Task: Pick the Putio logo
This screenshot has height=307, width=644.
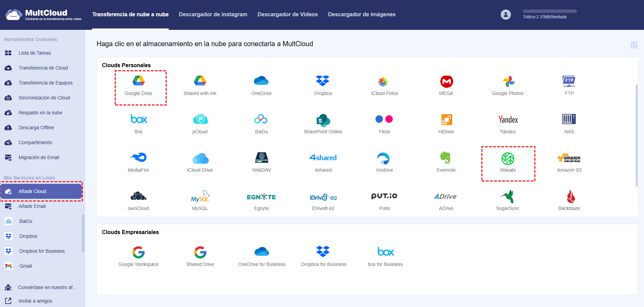Action: 384,196
